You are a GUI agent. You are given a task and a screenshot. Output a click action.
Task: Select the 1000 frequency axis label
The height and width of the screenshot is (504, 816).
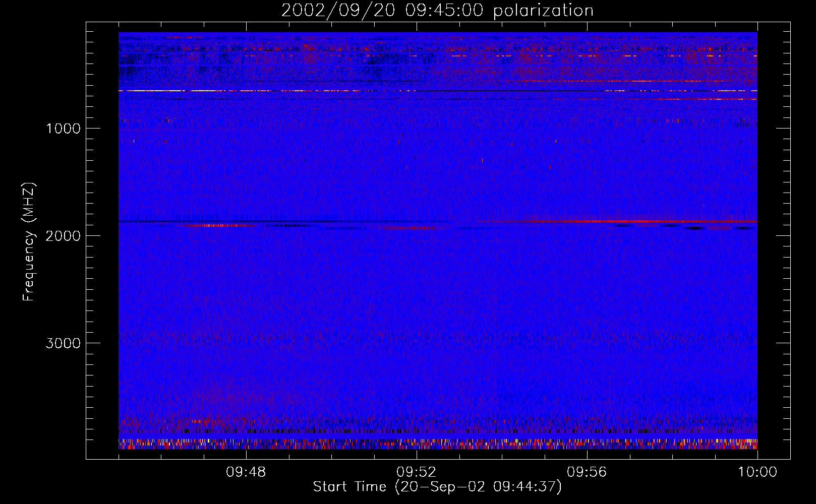[63, 129]
